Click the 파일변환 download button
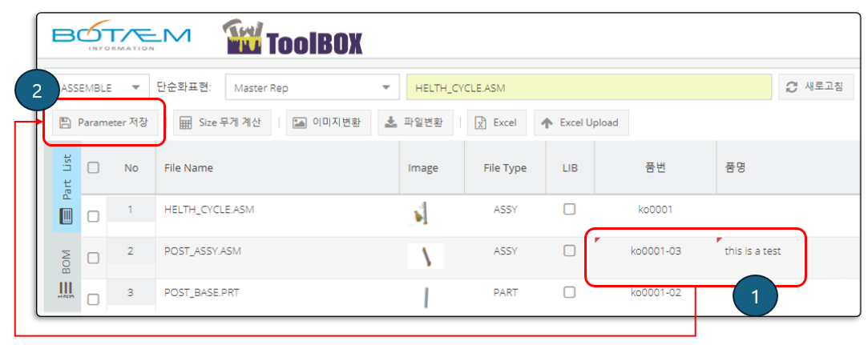This screenshot has width=868, height=345. [x=415, y=122]
